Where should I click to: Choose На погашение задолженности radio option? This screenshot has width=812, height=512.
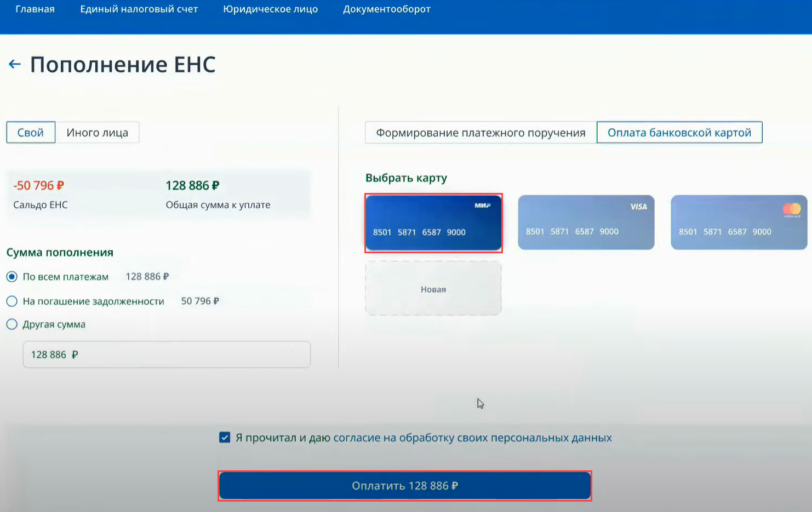(x=12, y=301)
